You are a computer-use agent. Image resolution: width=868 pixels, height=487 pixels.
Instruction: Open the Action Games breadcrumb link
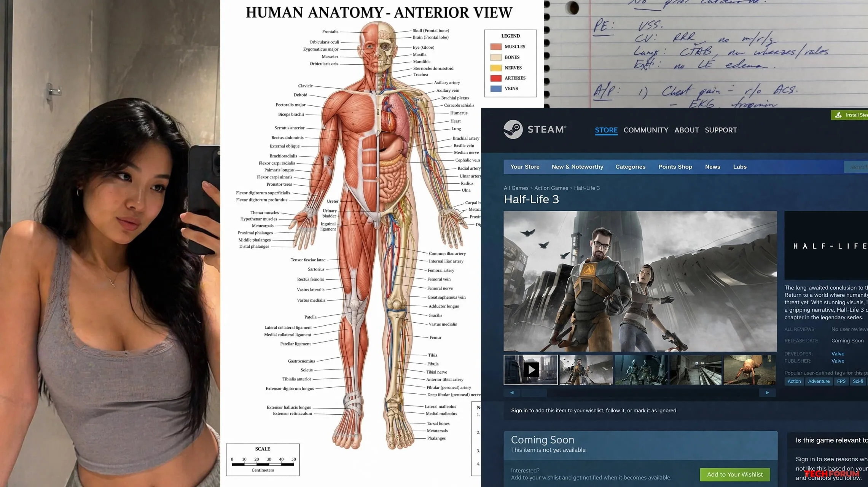tap(551, 188)
